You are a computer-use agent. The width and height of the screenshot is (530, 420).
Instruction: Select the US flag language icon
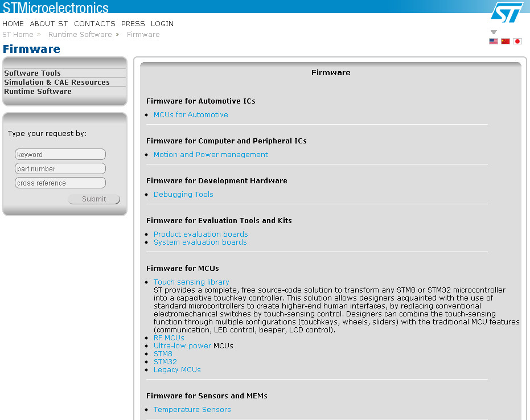(x=494, y=41)
